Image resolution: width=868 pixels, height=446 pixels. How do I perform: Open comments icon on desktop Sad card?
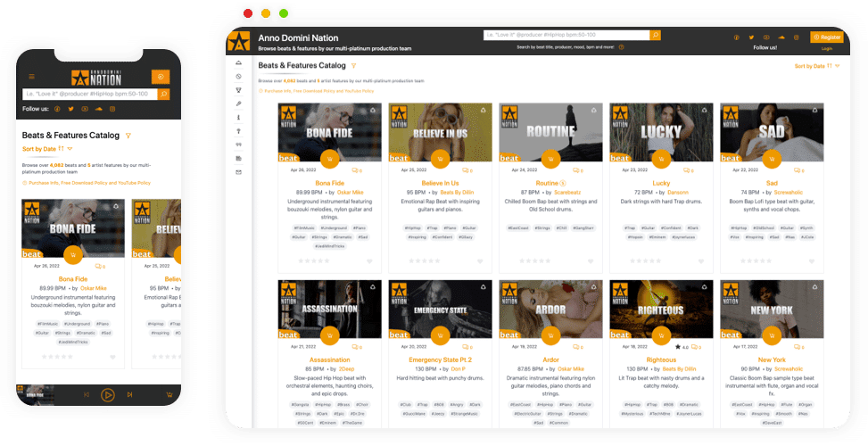(798, 170)
